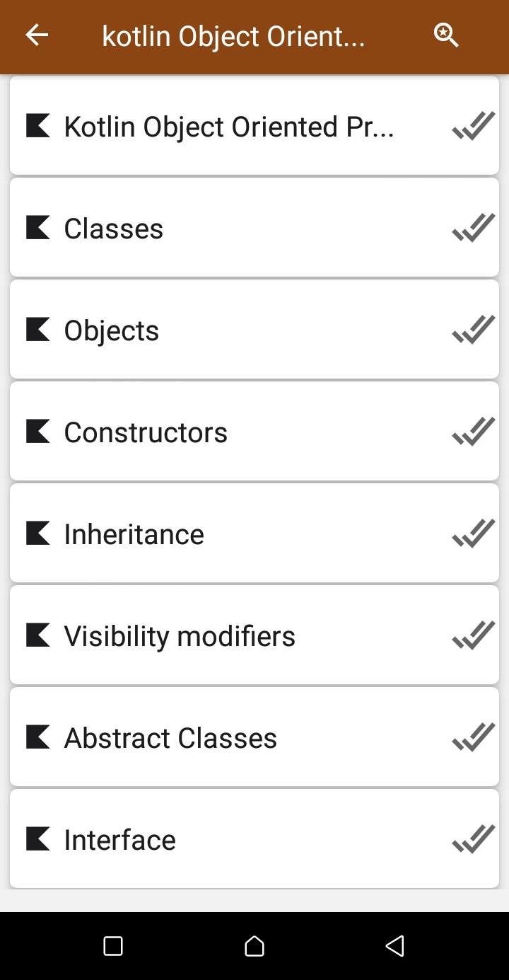Tap Kotlin logo beside Constructors
Screen dimensions: 509x980
pyautogui.click(x=38, y=432)
